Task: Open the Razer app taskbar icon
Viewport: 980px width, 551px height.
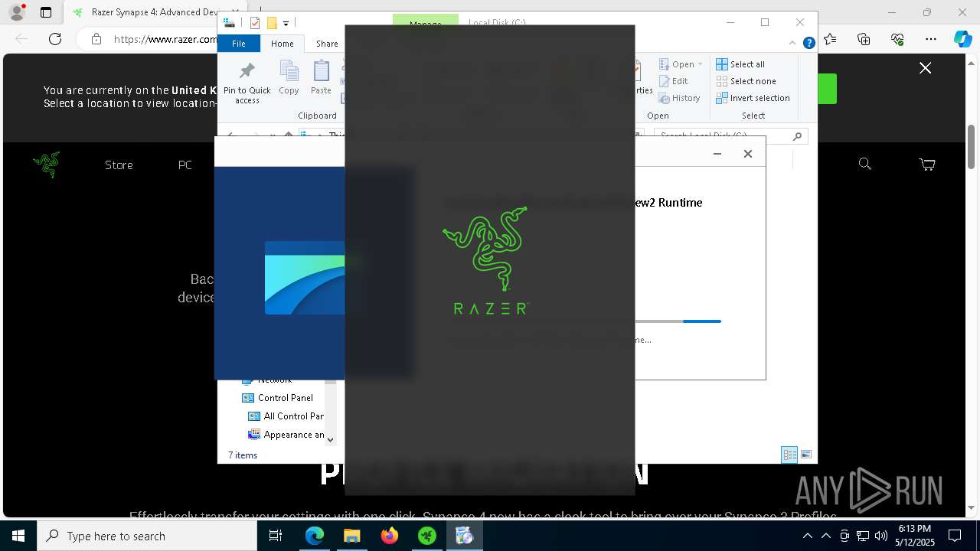Action: (426, 536)
